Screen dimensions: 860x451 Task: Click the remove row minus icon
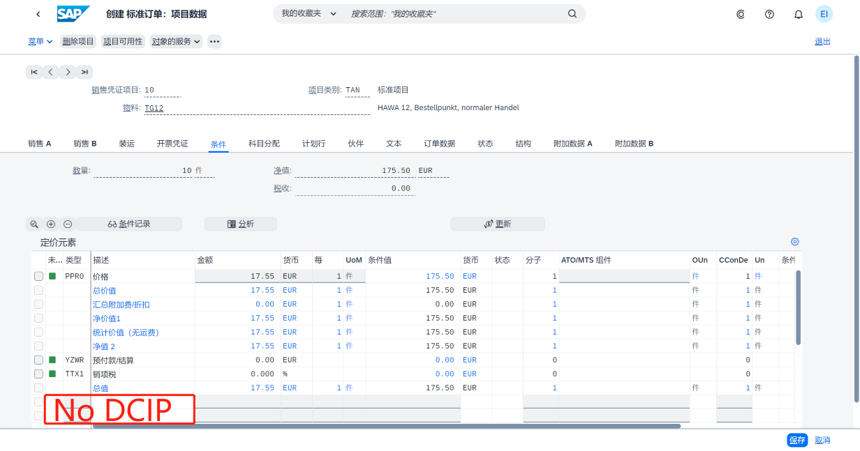(68, 224)
